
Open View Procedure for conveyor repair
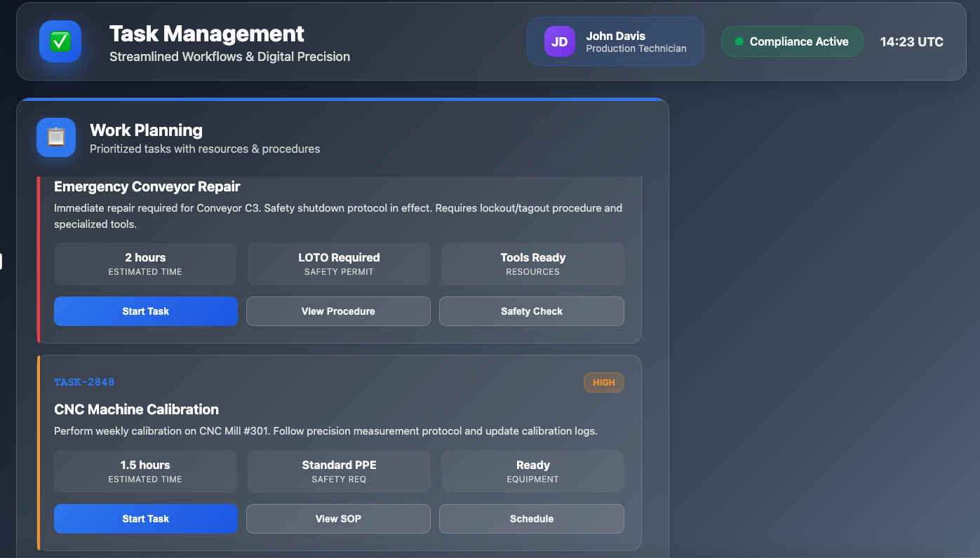coord(338,311)
